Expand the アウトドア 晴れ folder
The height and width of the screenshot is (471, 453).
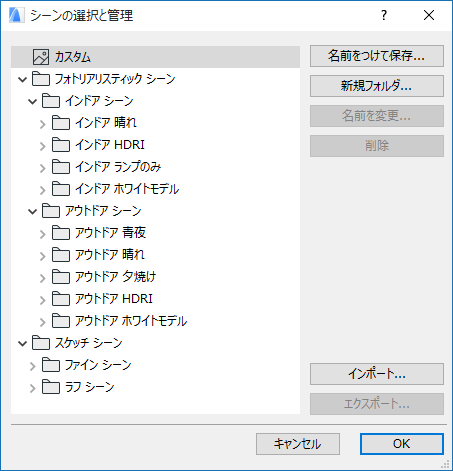click(x=42, y=256)
